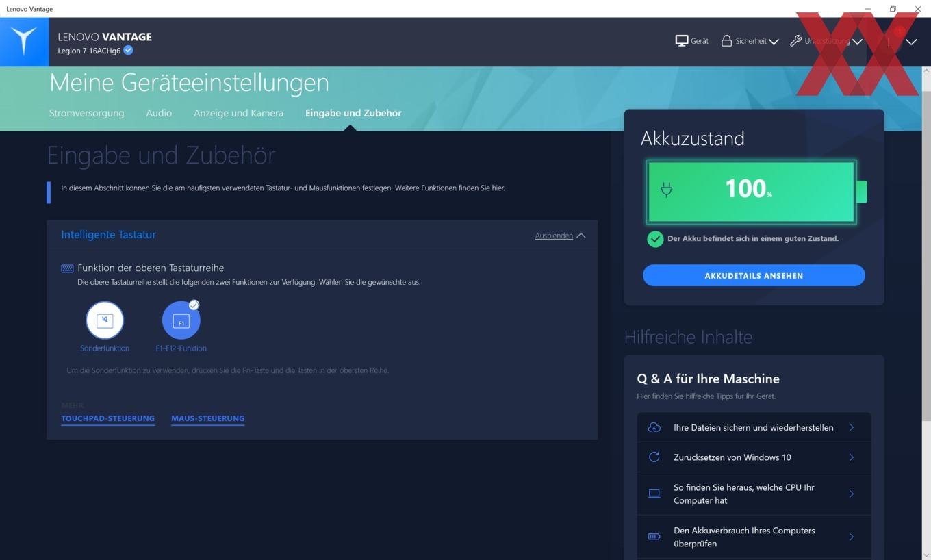Click the keyboard icon beside Funktion der oberen Tastaturreihe
This screenshot has height=560, width=931.
[67, 268]
